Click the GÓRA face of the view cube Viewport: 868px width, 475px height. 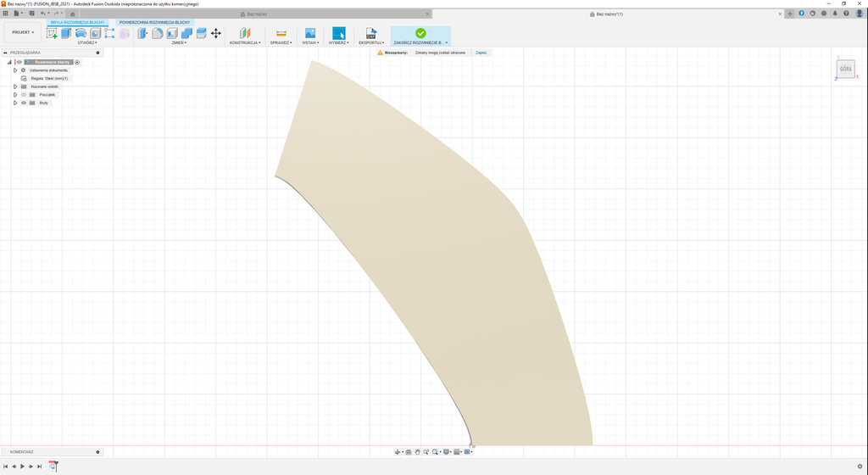[845, 69]
